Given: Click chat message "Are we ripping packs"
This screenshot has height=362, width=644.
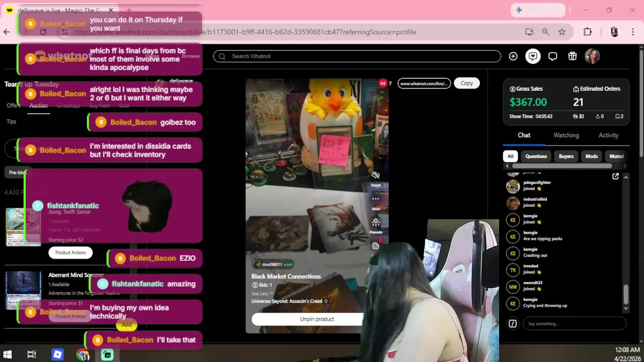Looking at the screenshot, I should point(542,239).
